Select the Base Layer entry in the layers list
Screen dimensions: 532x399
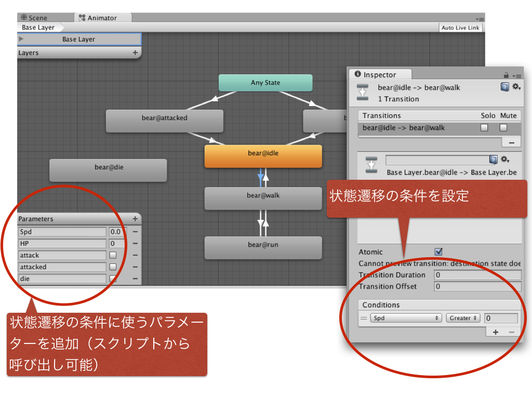(79, 39)
